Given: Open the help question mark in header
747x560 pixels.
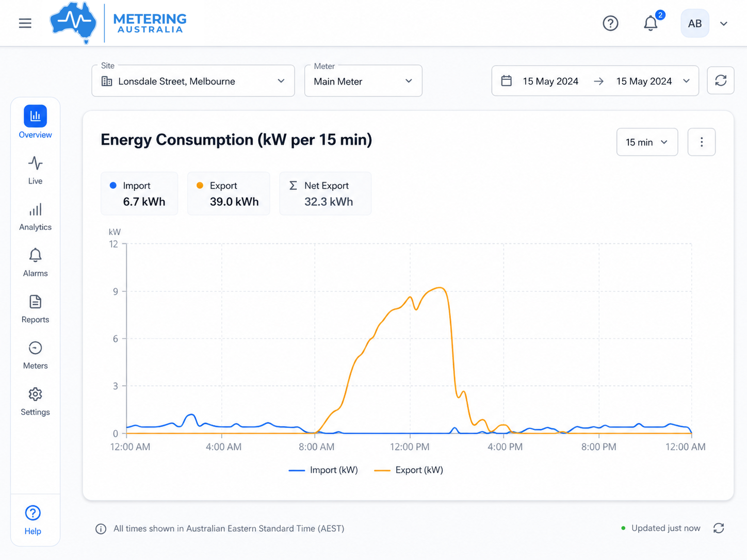Looking at the screenshot, I should (x=610, y=23).
